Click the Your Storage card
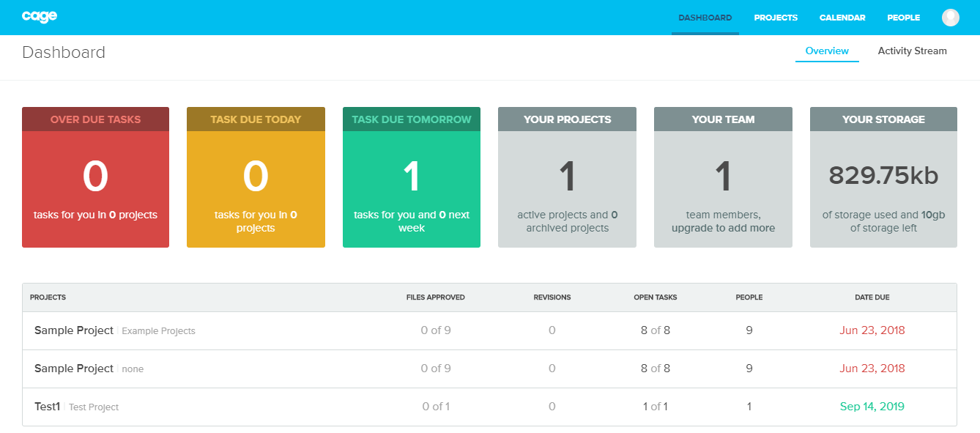 883,177
